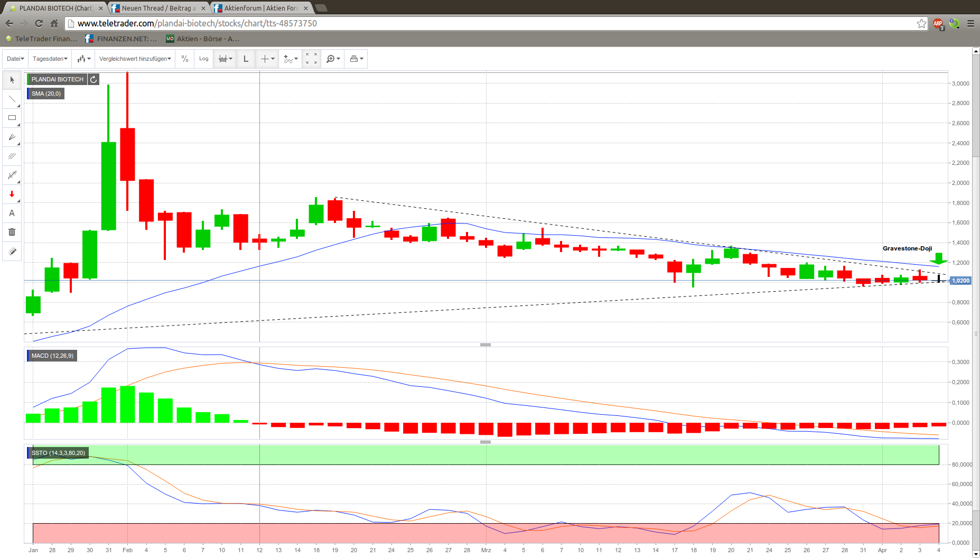Click the MACD (12,26,9) indicator label
The width and height of the screenshot is (980, 558).
coord(52,356)
